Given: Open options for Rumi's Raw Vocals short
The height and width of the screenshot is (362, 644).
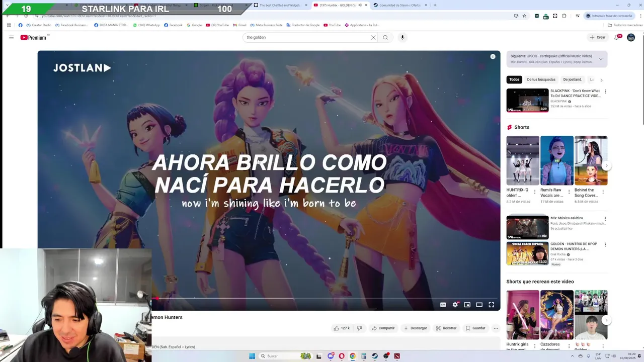Looking at the screenshot, I should click(x=569, y=192).
